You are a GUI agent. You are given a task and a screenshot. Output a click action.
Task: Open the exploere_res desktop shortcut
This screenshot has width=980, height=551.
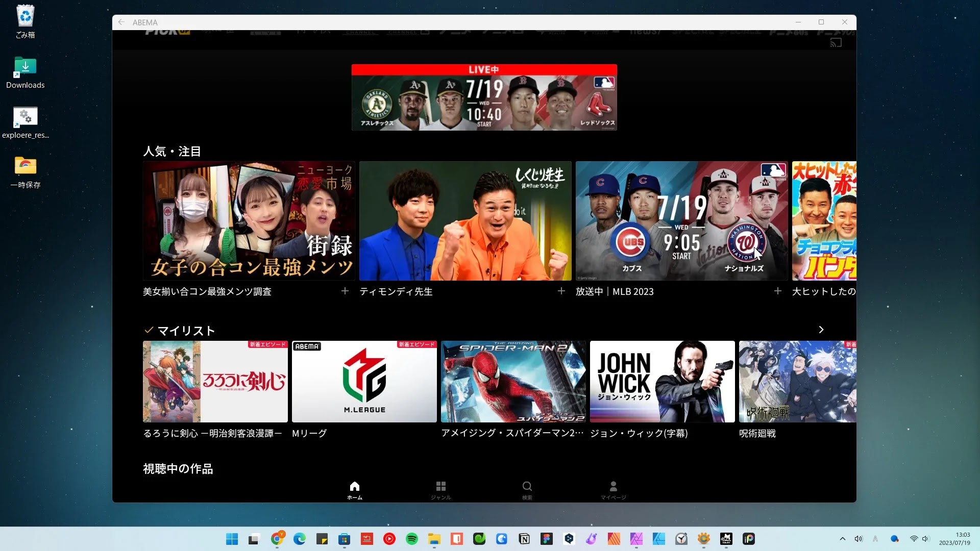tap(25, 122)
